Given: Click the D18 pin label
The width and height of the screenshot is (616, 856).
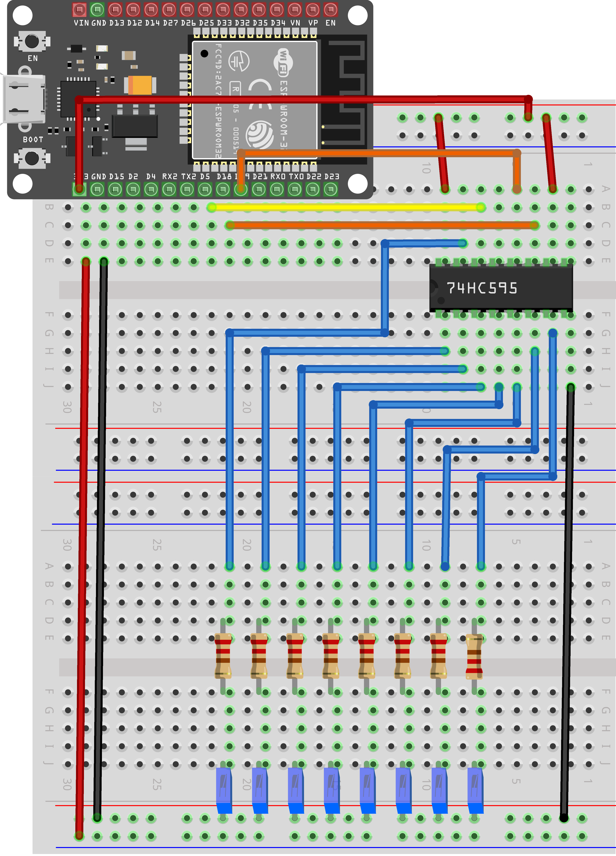Looking at the screenshot, I should click(x=224, y=176).
